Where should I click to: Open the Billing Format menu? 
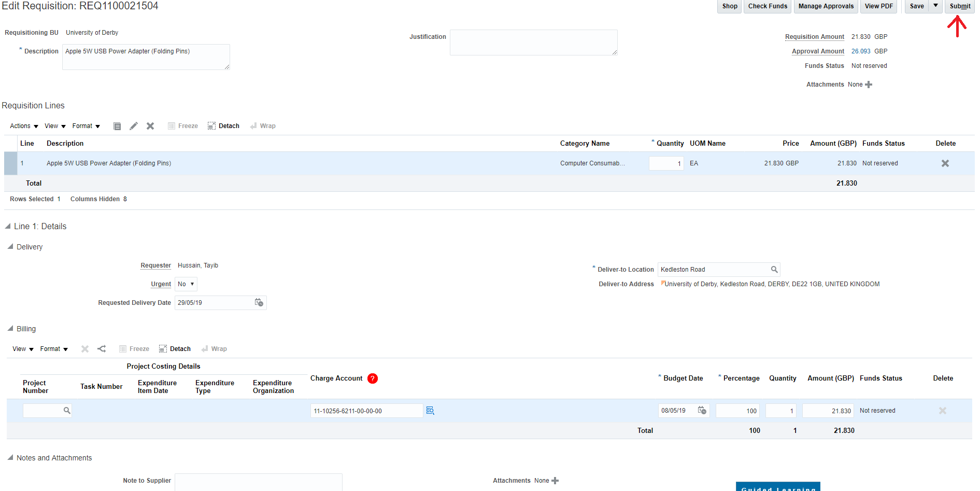[54, 349]
